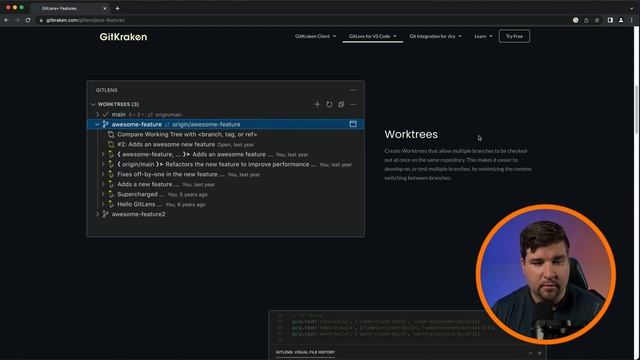Select the awesome-feature branch icon
Image resolution: width=640 pixels, height=360 pixels.
click(x=105, y=124)
